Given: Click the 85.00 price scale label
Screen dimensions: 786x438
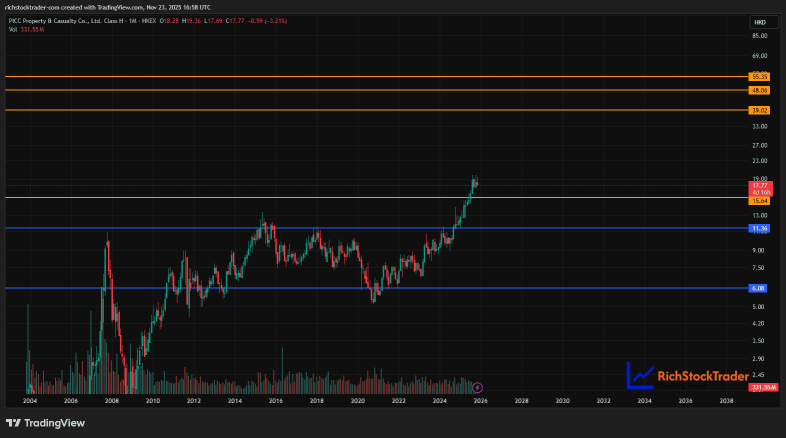Looking at the screenshot, I should coord(759,36).
